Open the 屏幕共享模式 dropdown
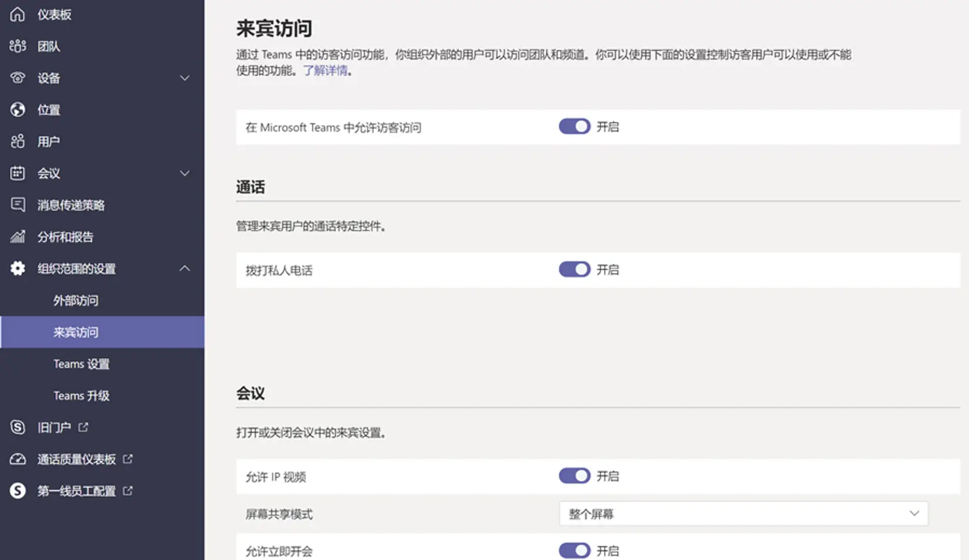The height and width of the screenshot is (560, 969). [743, 513]
